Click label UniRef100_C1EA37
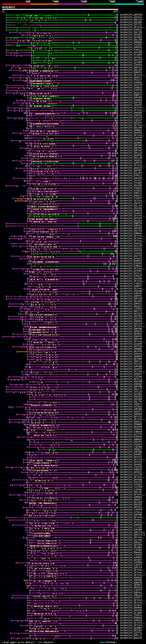The image size is (146, 644). 131,120
